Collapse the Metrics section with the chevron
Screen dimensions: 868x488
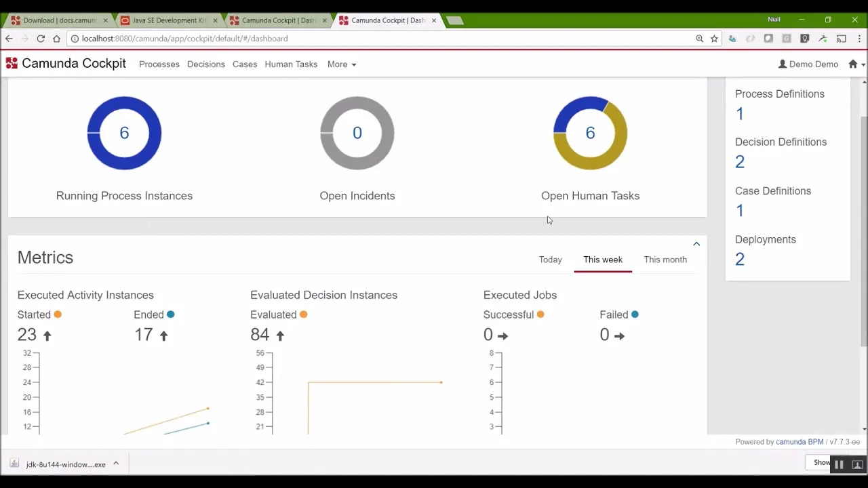(696, 244)
